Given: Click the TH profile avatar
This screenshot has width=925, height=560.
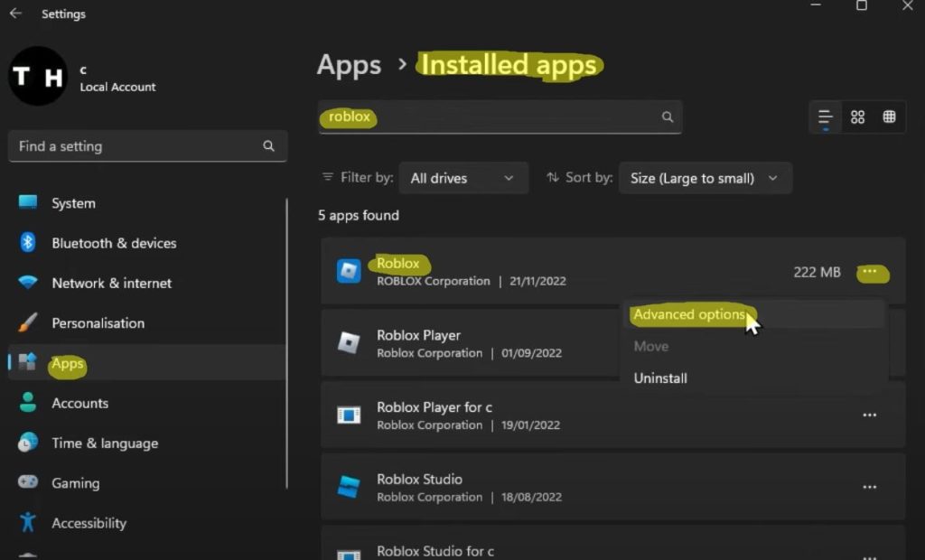Looking at the screenshot, I should [38, 76].
